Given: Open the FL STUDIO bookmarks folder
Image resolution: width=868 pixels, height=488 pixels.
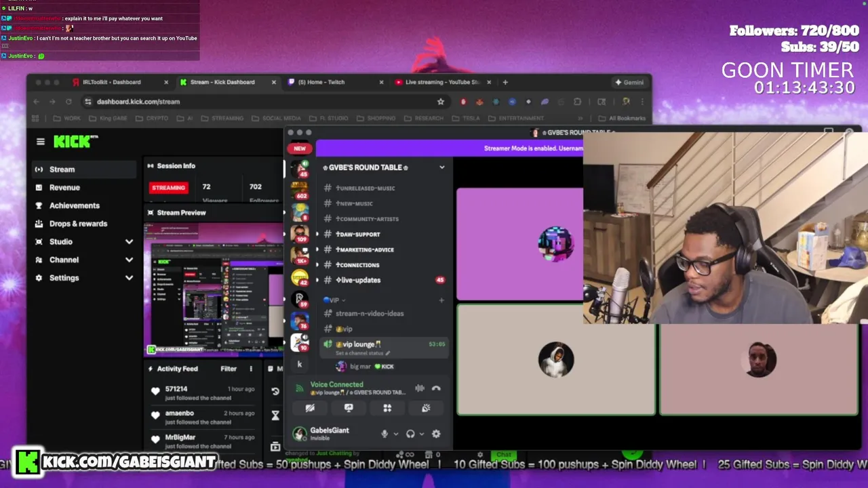Looking at the screenshot, I should tap(328, 118).
